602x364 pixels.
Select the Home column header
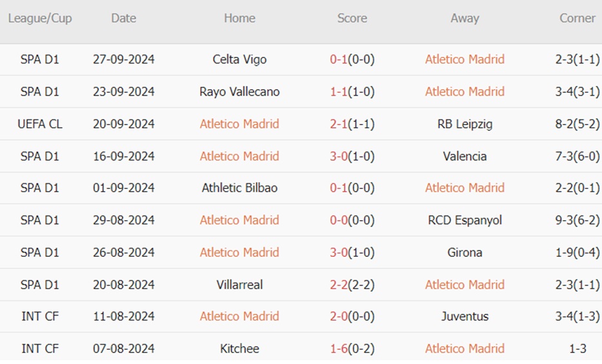(x=239, y=18)
